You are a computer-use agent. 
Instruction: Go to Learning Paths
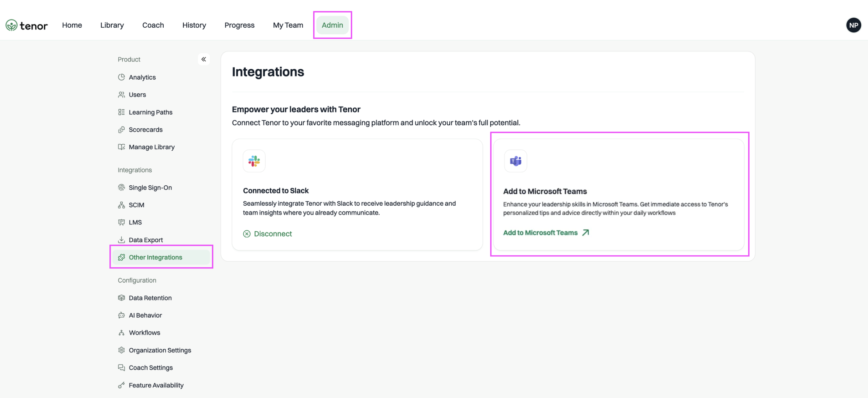161,112
